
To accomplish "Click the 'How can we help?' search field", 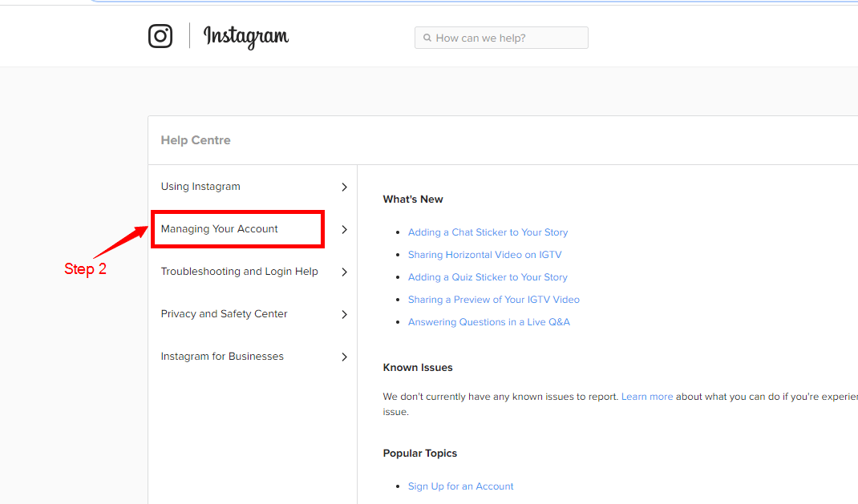I will 501,38.
